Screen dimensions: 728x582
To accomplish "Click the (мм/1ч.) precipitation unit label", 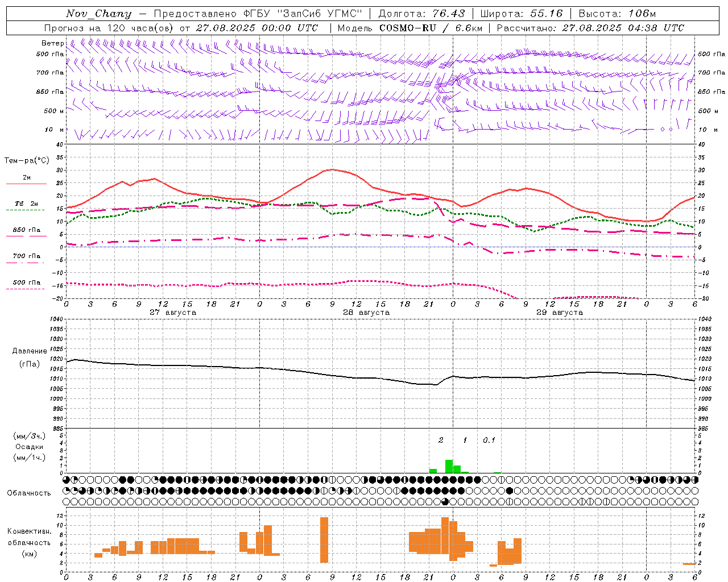I will (x=30, y=458).
